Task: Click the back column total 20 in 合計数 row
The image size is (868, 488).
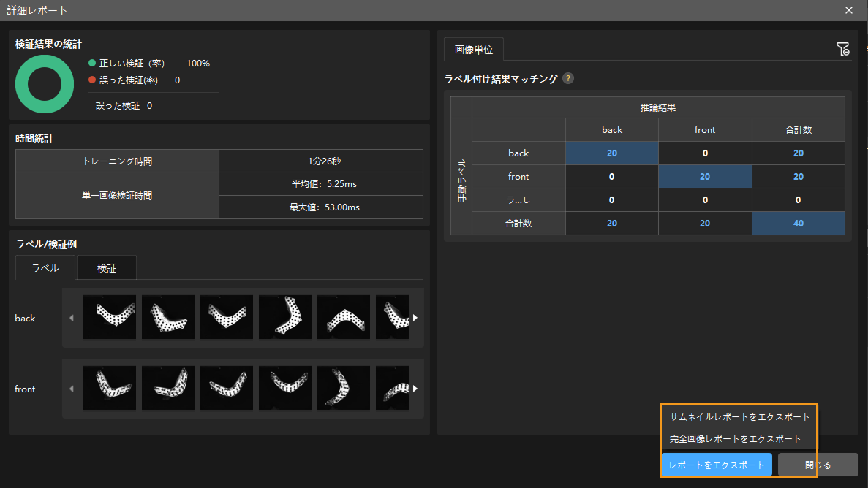Action: click(612, 224)
